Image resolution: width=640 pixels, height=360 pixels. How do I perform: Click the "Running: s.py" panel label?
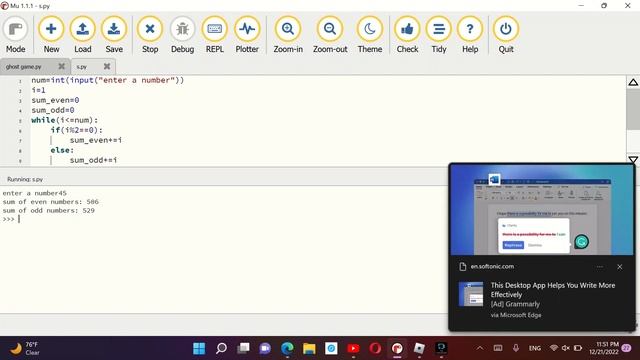(25, 179)
